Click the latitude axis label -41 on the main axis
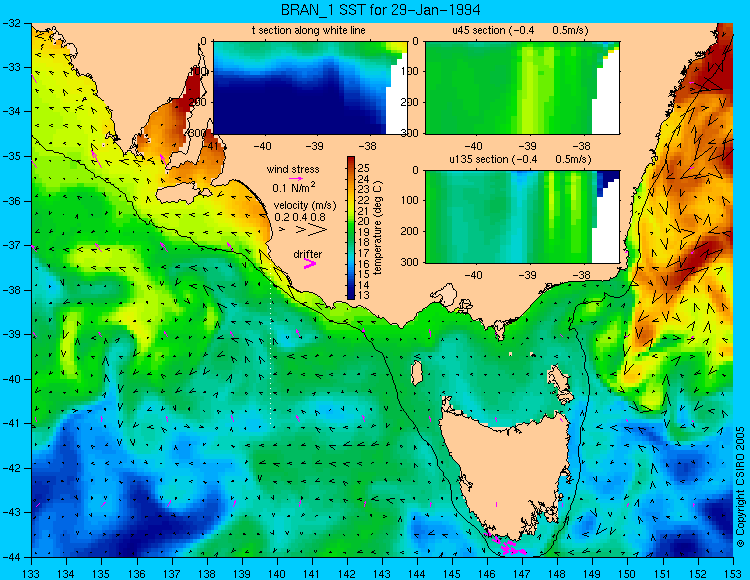 (x=11, y=423)
